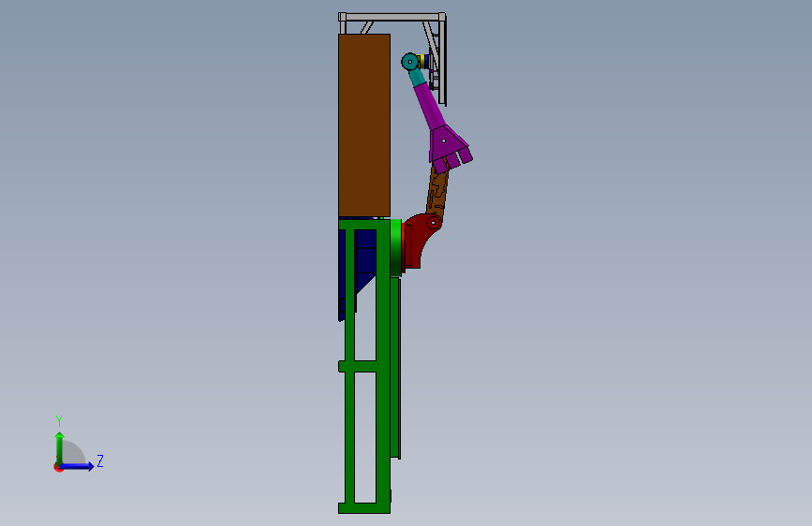Select the teal roller wheel at the arm tip
This screenshot has width=812, height=526.
pyautogui.click(x=409, y=62)
